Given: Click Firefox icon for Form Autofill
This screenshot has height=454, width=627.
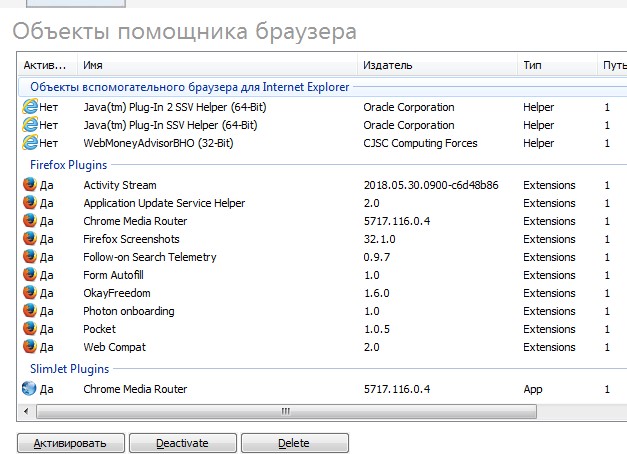Looking at the screenshot, I should [30, 275].
